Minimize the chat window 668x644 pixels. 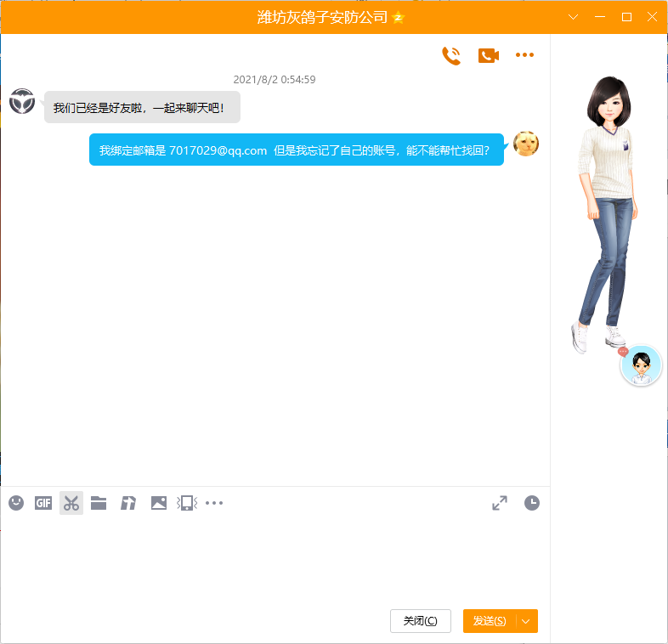600,17
